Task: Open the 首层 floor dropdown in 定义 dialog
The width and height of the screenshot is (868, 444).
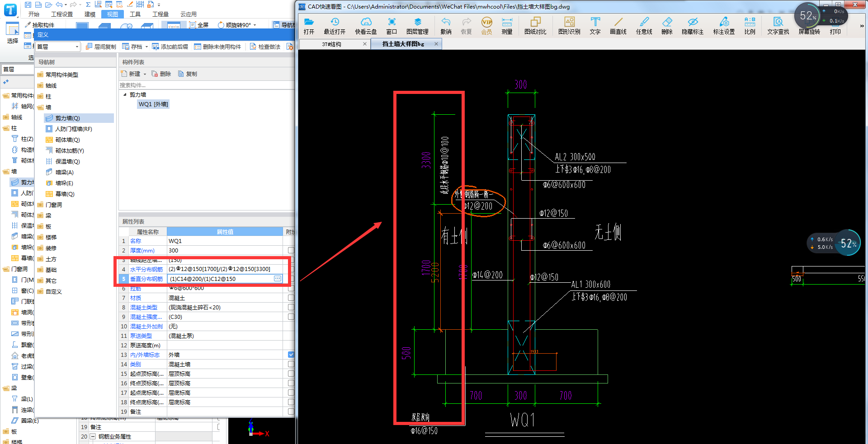Action: click(x=57, y=47)
